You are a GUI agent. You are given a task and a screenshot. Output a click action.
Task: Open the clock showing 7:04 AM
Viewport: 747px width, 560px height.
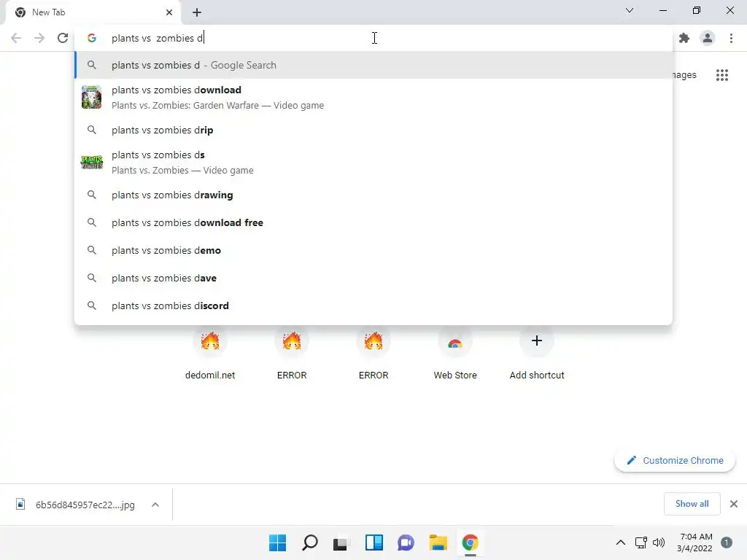(x=694, y=542)
